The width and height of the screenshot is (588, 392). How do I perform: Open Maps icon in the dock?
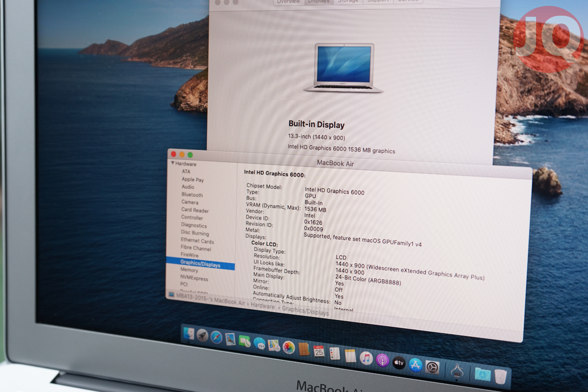tap(274, 345)
